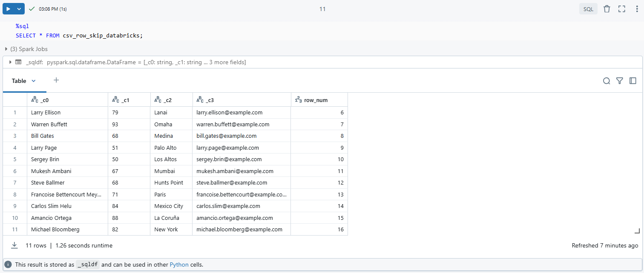644x273 pixels.
Task: Open the search results icon in table toolbar
Action: pyautogui.click(x=607, y=81)
